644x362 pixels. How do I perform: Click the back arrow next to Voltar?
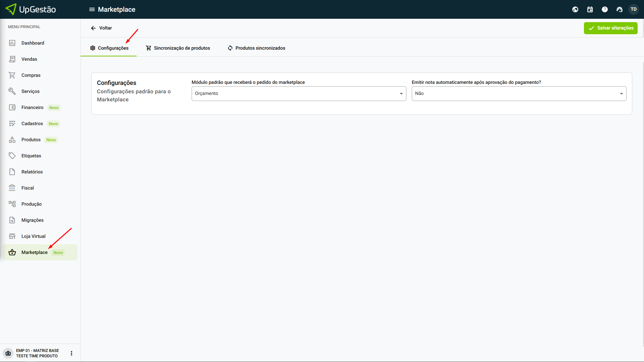93,28
